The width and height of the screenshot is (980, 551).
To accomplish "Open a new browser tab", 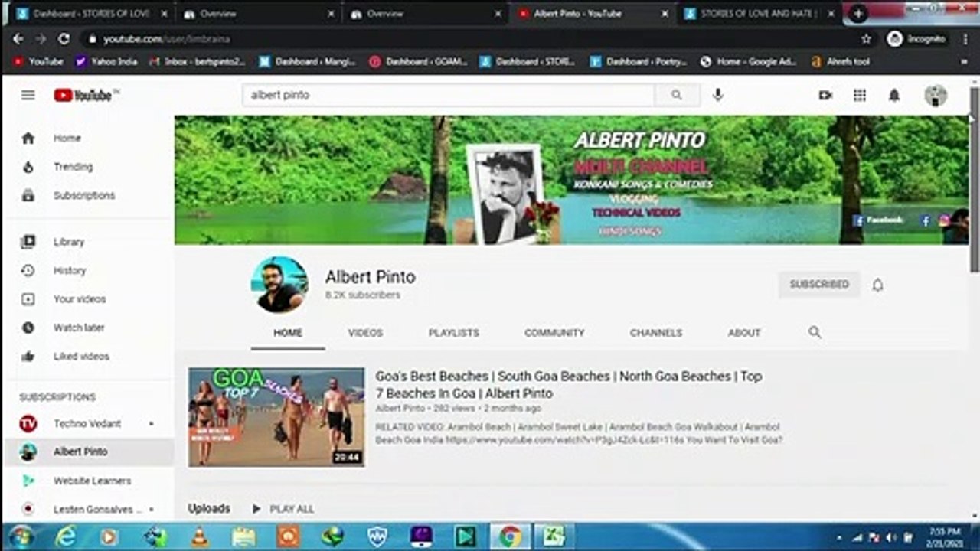I will tap(858, 14).
